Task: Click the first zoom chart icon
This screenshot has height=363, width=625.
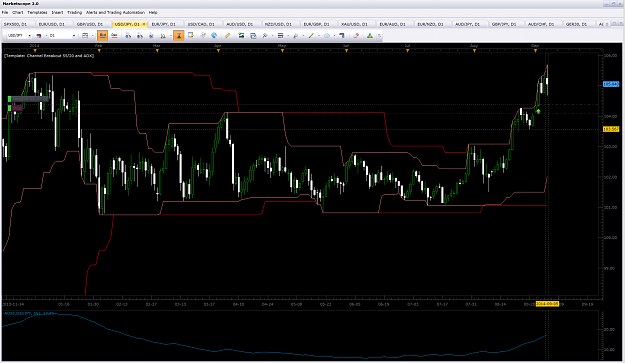Action: (128, 36)
